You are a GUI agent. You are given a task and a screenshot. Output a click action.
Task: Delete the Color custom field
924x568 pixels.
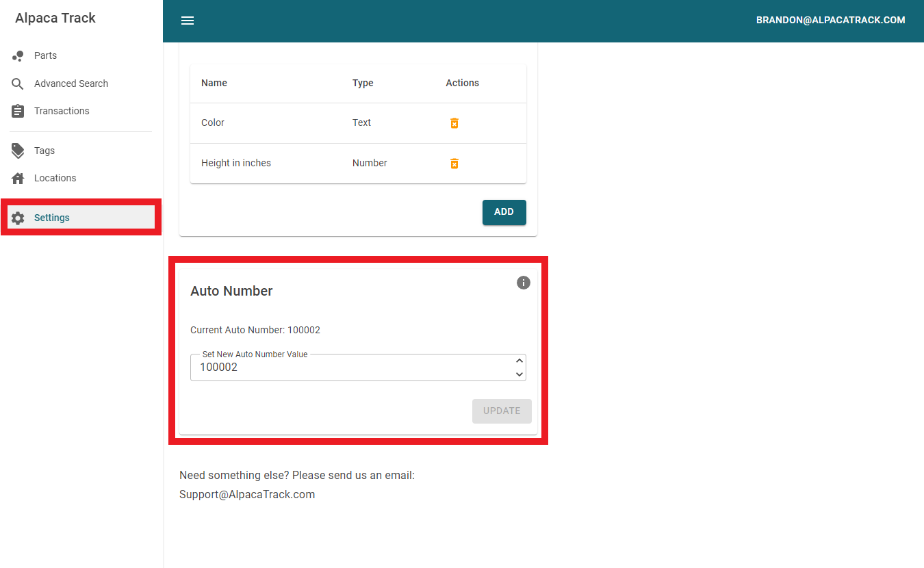454,123
